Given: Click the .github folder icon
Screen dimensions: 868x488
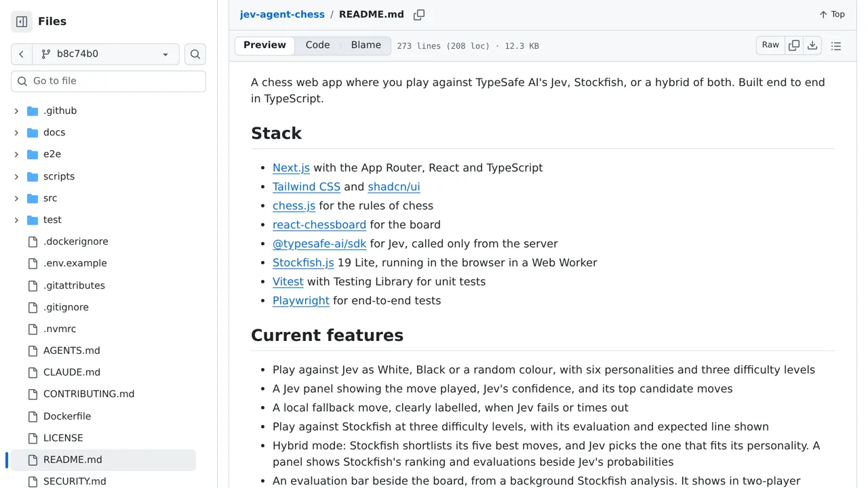Looking at the screenshot, I should pos(33,111).
